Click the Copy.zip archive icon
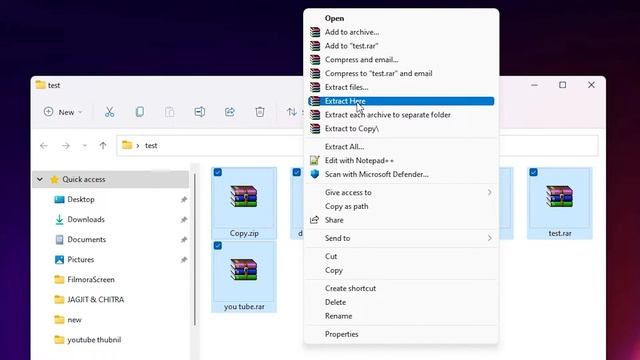Viewport: 640px width, 360px height. (244, 197)
